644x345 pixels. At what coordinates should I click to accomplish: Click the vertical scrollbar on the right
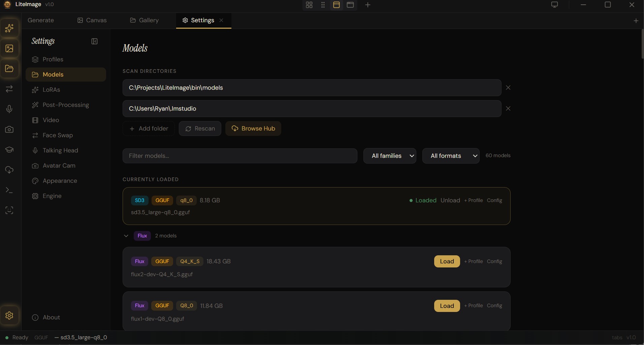coord(642,44)
